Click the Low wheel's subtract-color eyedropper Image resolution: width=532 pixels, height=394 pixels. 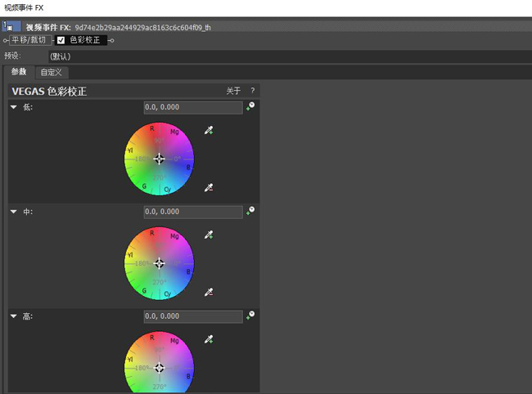209,187
